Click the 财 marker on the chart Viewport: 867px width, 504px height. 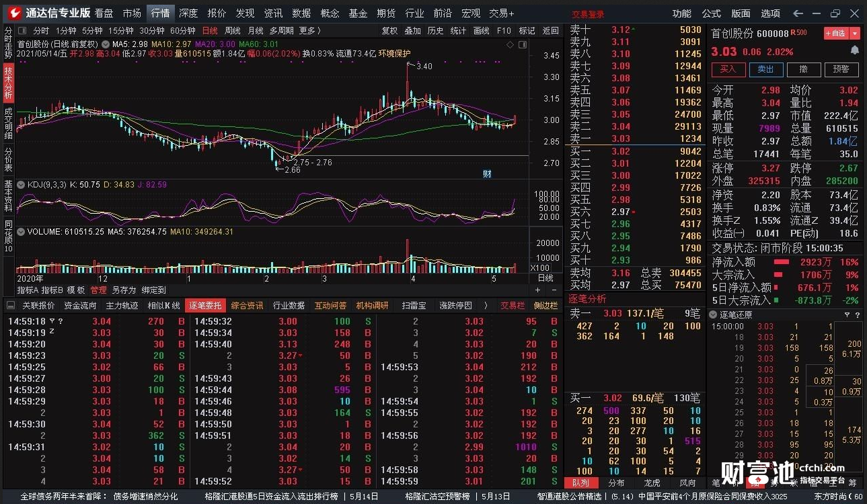(x=487, y=174)
